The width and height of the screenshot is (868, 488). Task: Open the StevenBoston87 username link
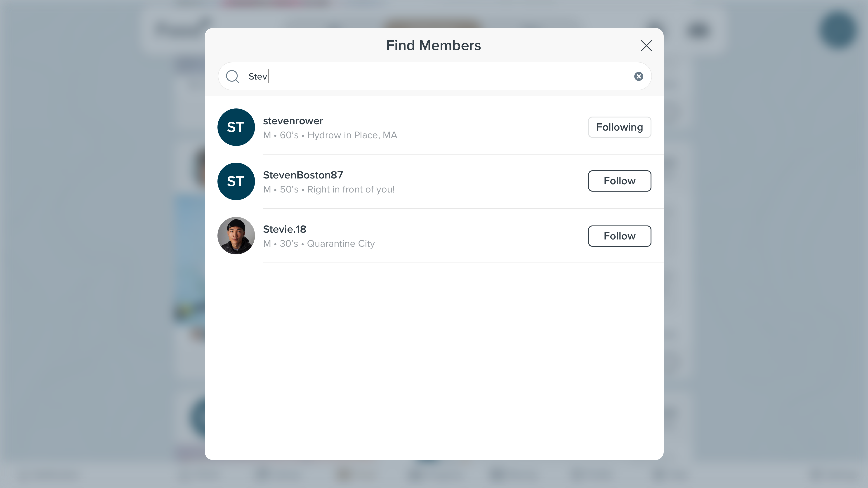coord(303,175)
